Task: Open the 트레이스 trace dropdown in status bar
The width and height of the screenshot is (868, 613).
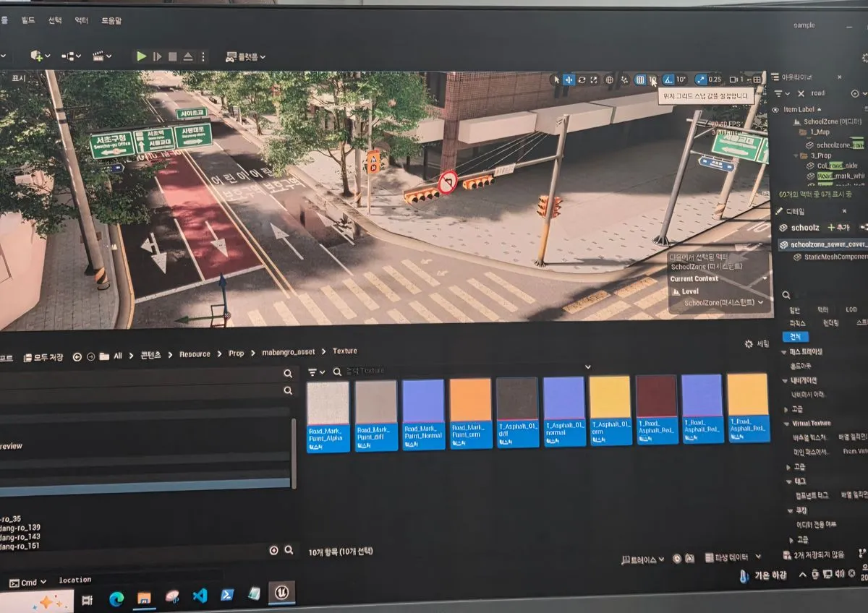Action: (x=643, y=560)
